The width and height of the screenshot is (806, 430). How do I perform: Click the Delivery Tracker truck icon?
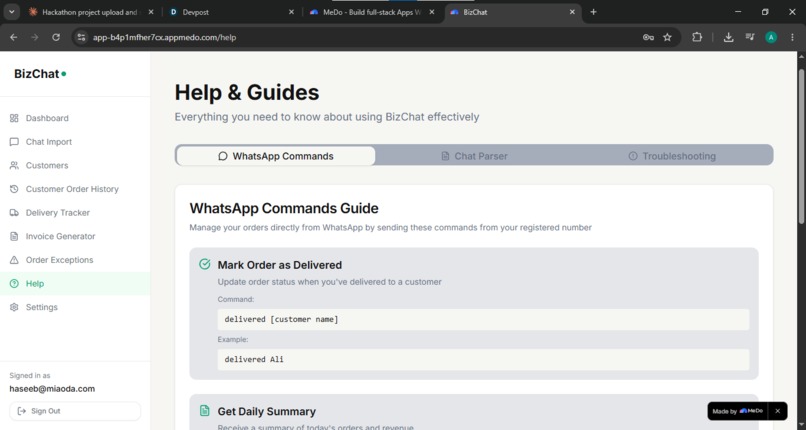tap(14, 213)
